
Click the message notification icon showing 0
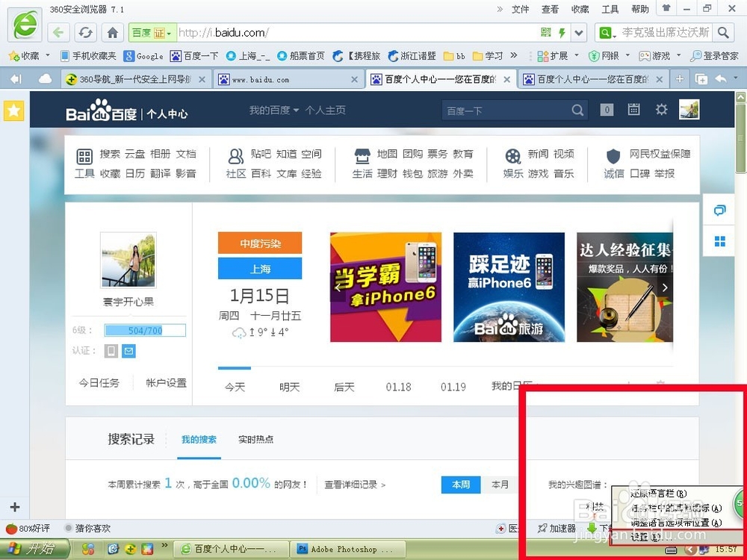click(x=607, y=109)
